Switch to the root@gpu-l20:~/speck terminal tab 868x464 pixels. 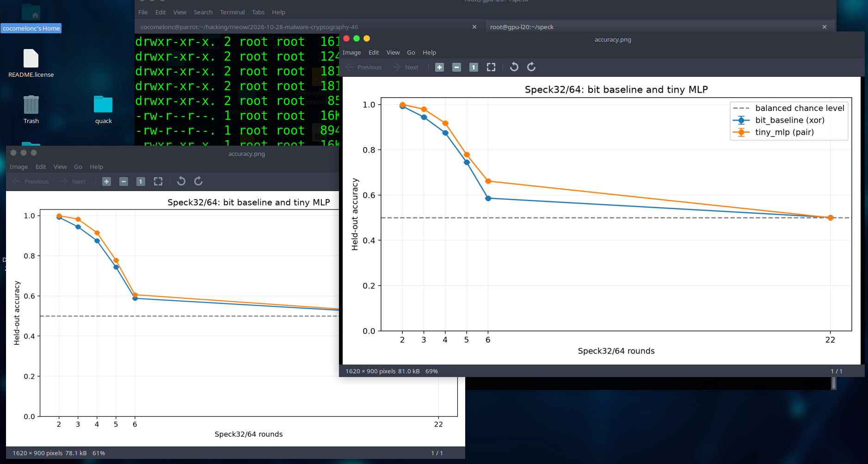[x=522, y=27]
